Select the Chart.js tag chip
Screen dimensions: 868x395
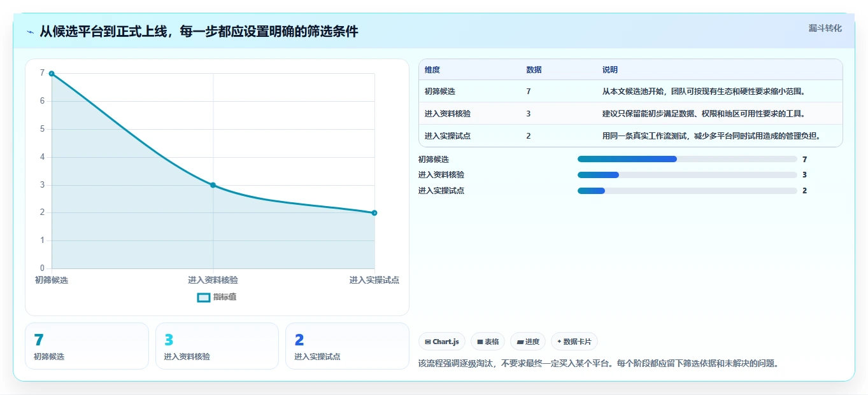(442, 342)
